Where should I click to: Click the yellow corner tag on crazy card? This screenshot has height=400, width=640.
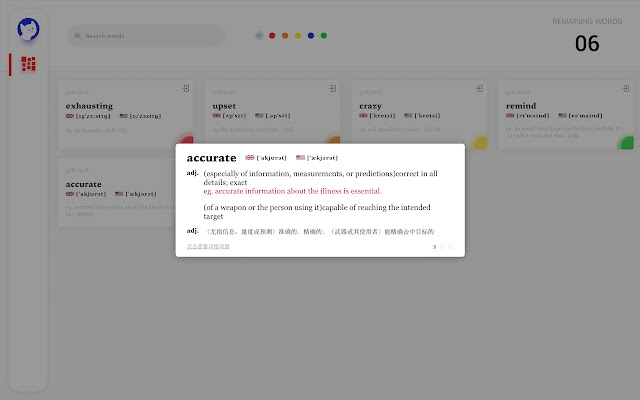click(480, 142)
